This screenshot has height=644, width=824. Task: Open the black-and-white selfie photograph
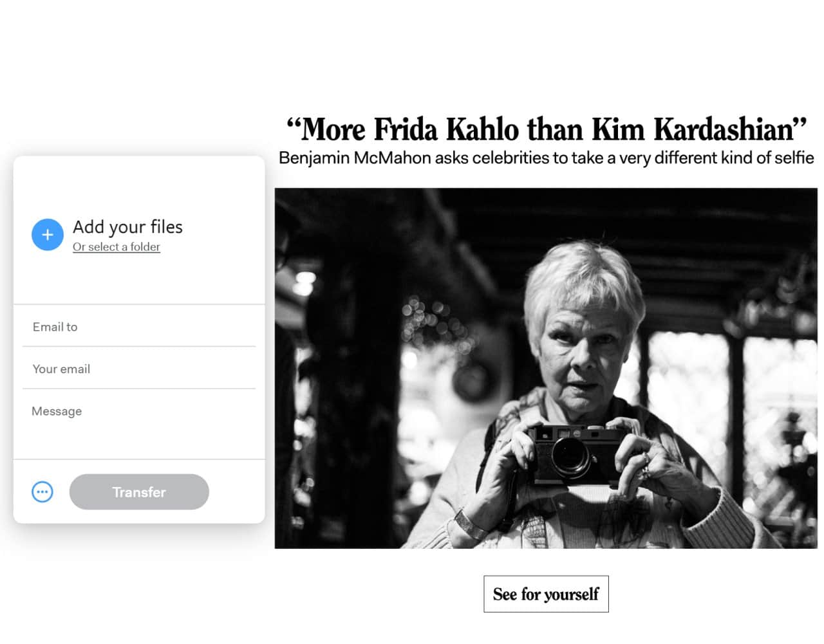pos(546,368)
